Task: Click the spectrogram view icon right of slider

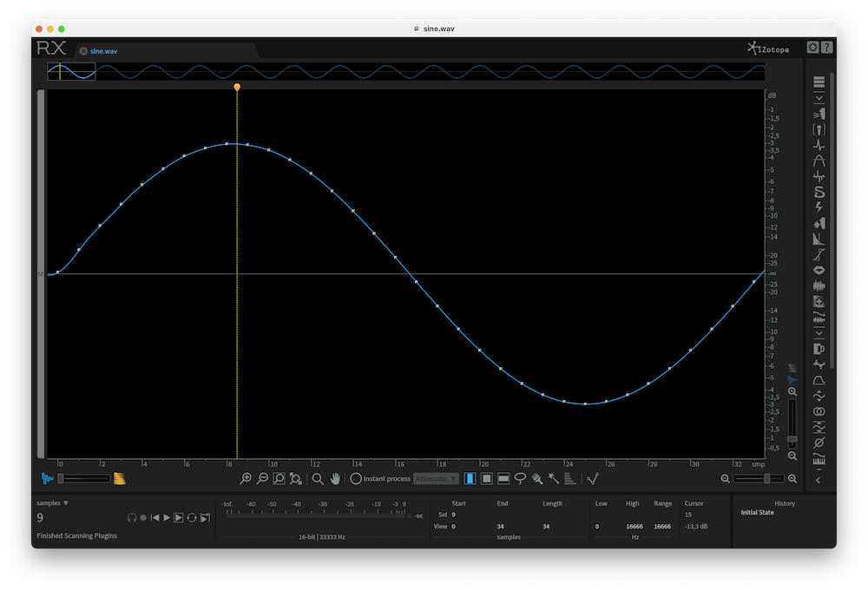Action: 120,479
